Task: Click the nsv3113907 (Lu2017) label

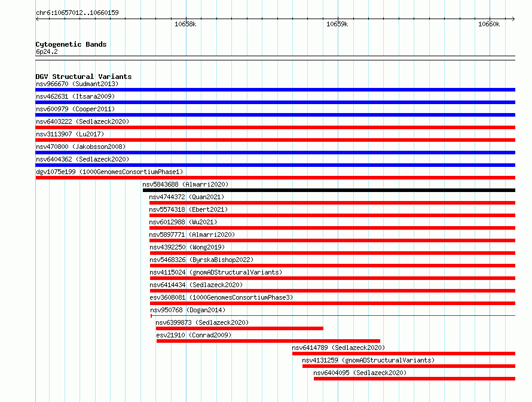Action: tap(70, 134)
